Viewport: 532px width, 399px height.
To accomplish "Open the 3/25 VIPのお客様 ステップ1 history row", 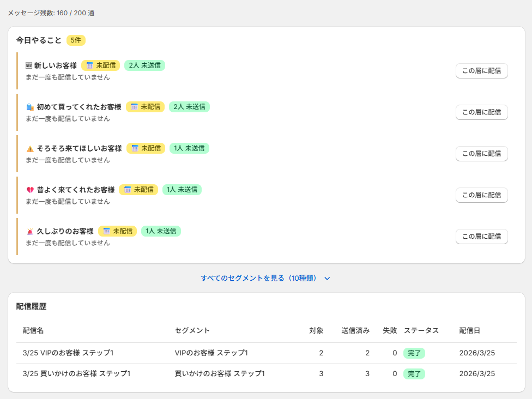I will tap(68, 353).
